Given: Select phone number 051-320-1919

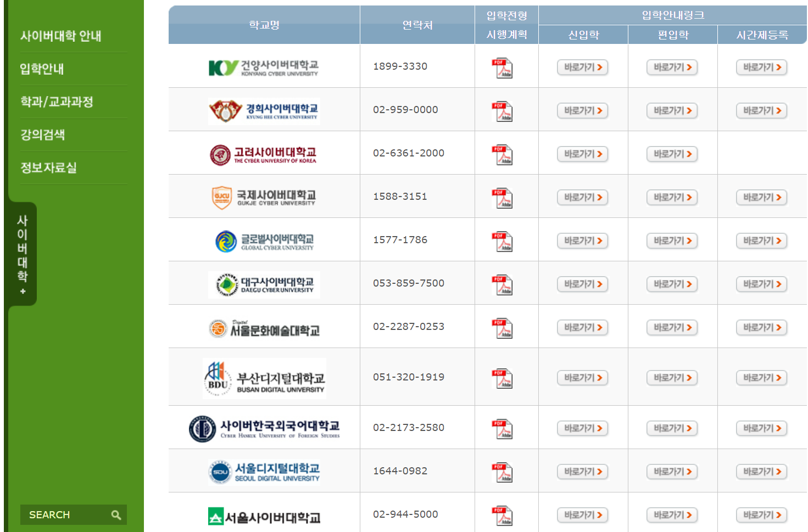Looking at the screenshot, I should 409,377.
